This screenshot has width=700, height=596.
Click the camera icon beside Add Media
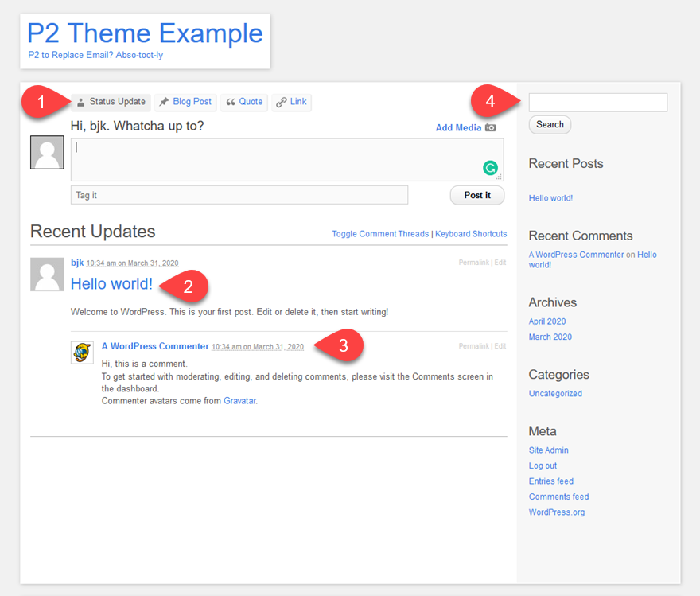coord(490,127)
